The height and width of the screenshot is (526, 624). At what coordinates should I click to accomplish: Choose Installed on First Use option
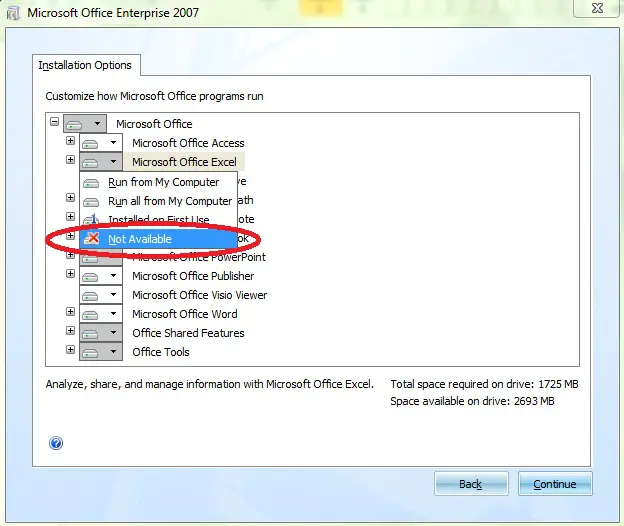coord(158,219)
